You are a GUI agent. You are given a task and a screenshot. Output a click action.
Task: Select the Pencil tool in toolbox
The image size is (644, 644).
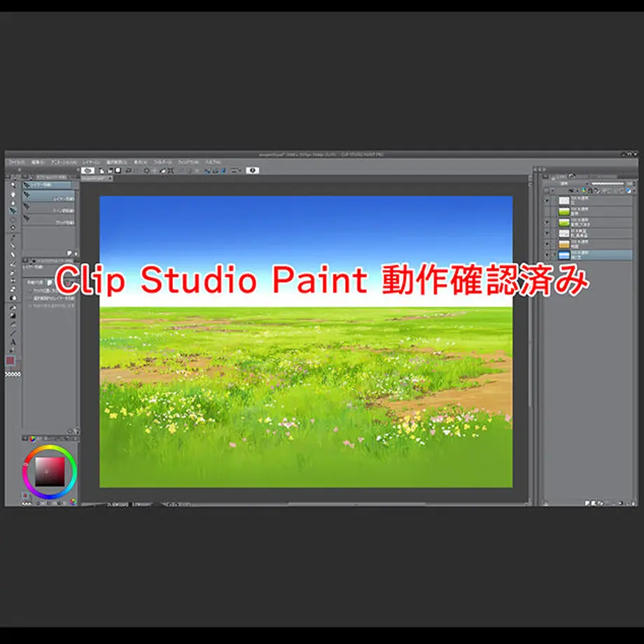(x=13, y=255)
